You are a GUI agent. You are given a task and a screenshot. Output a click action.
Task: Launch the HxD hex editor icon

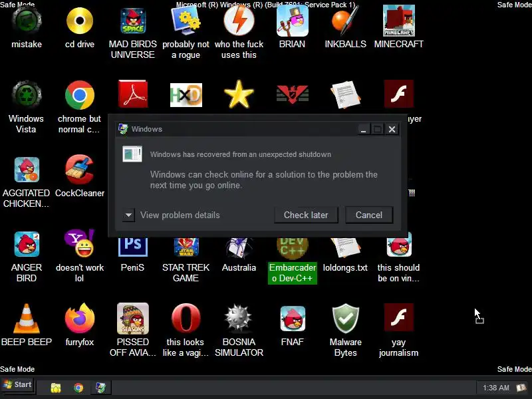[x=186, y=95]
